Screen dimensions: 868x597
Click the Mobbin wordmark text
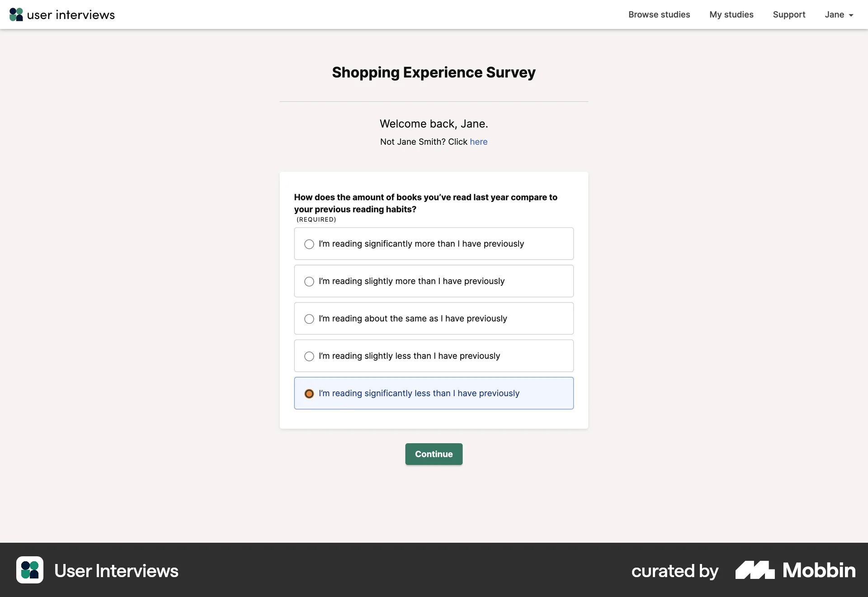[819, 570]
